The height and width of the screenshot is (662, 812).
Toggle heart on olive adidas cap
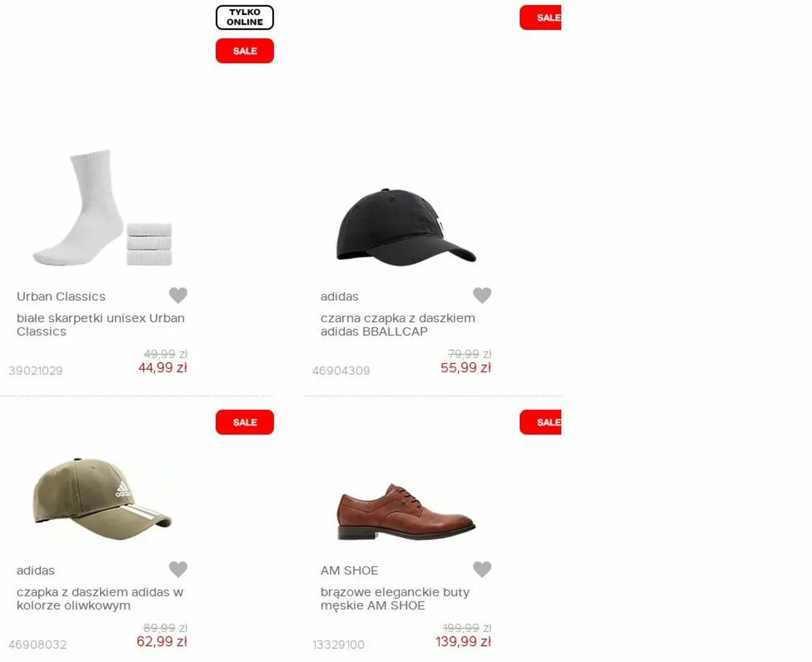(178, 569)
